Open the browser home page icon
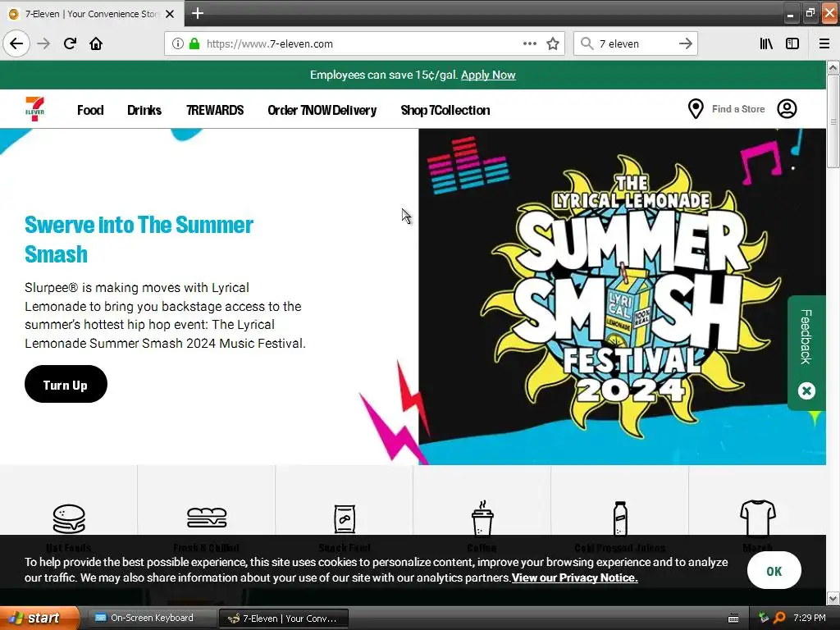840x630 pixels. coord(96,43)
